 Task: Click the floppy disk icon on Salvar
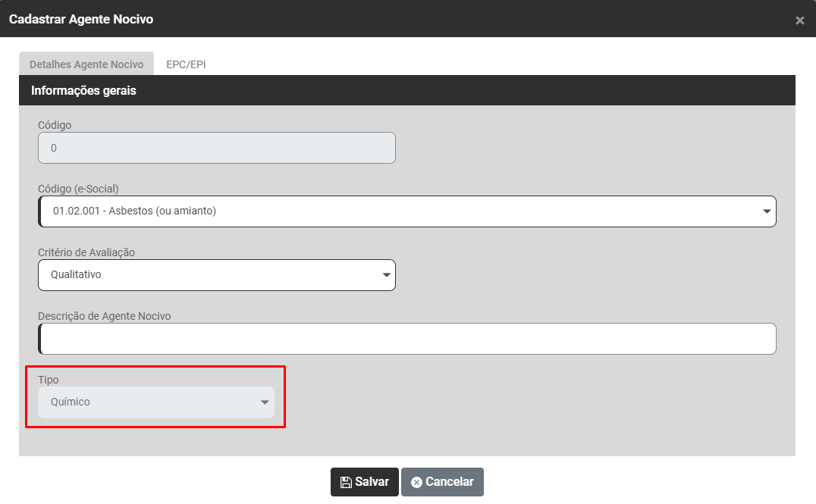346,482
